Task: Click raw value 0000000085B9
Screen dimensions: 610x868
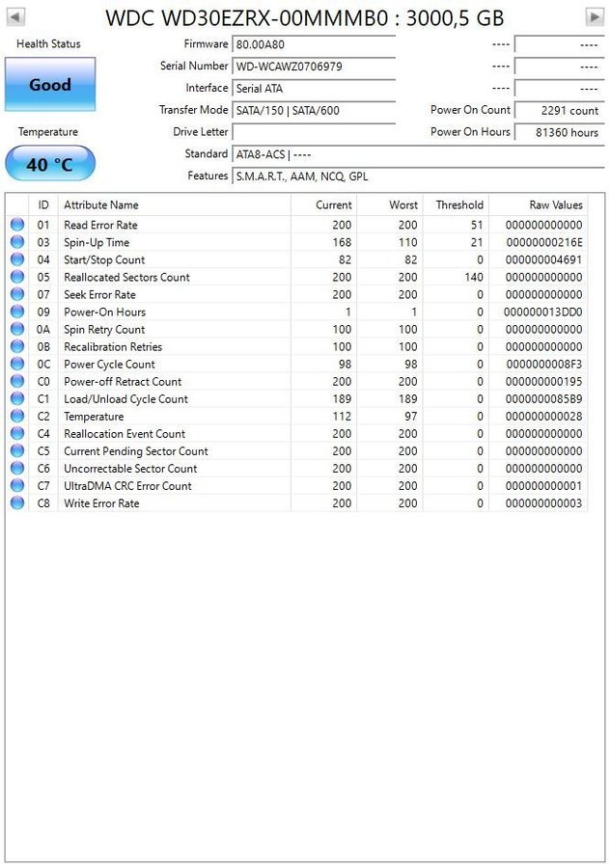Action: [x=544, y=399]
